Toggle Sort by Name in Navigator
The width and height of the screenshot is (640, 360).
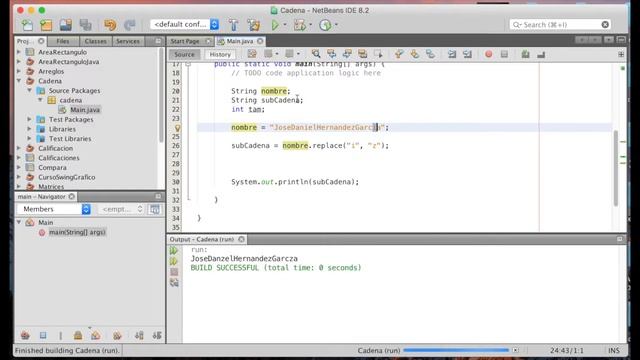pos(139,336)
